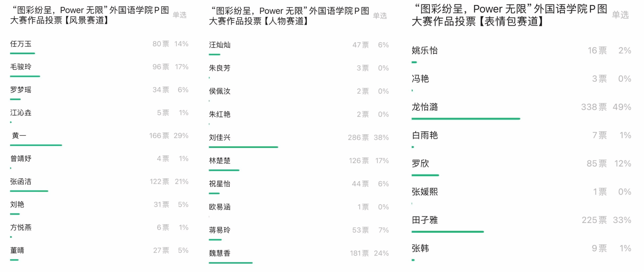Click 龙怡潞's green progress bar
Image resolution: width=644 pixels, height=272 pixels.
[x=466, y=119]
